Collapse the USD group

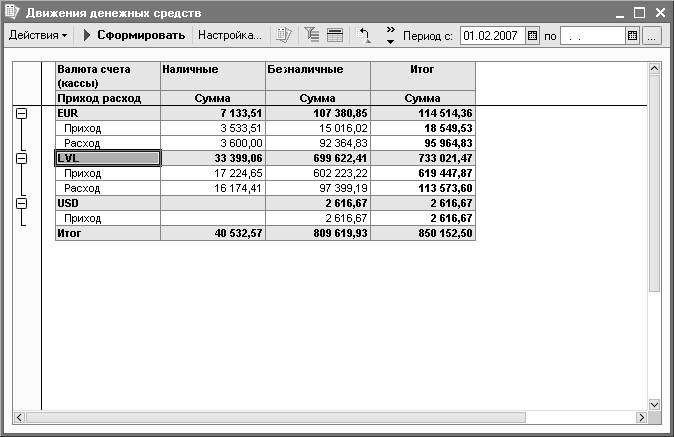click(21, 203)
